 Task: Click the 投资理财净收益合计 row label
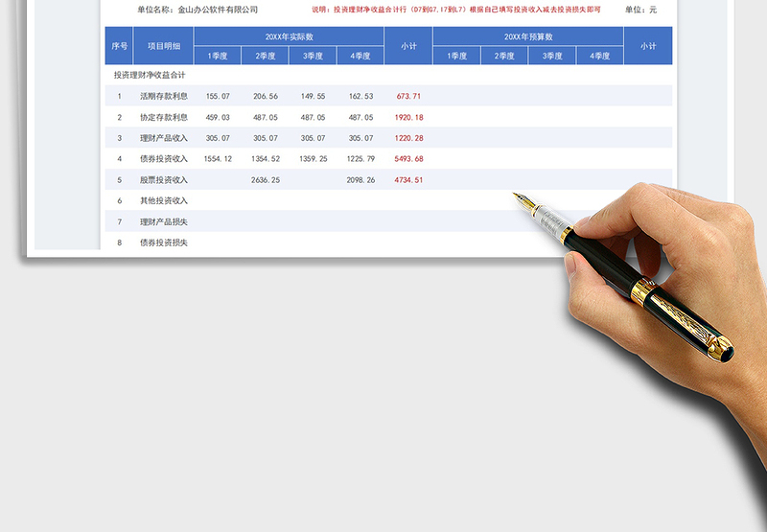pyautogui.click(x=150, y=75)
